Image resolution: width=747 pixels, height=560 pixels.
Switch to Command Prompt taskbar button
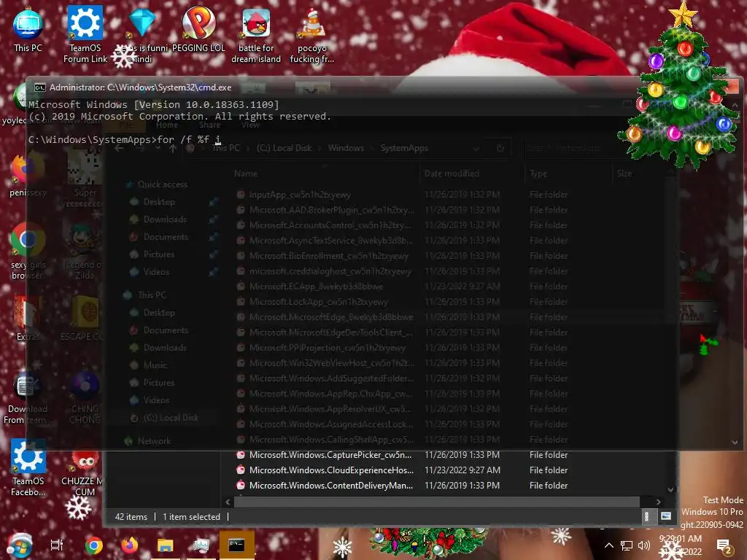pyautogui.click(x=237, y=545)
